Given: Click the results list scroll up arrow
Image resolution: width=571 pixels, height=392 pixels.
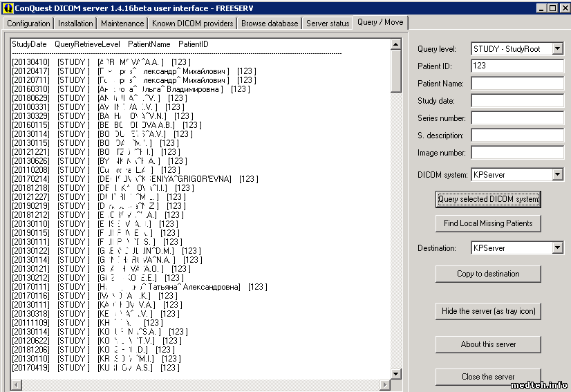Looking at the screenshot, I should click(396, 44).
